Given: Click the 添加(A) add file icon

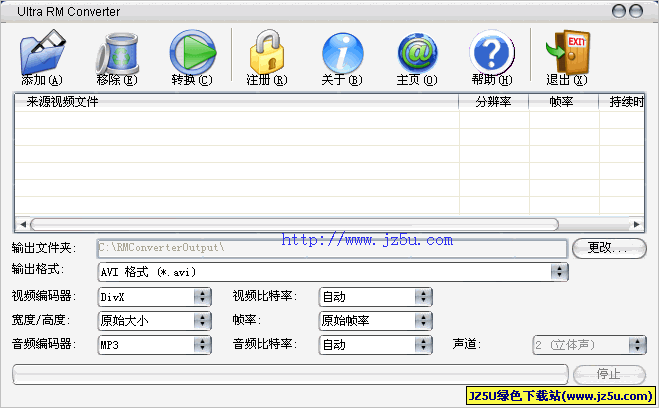Looking at the screenshot, I should 42,52.
